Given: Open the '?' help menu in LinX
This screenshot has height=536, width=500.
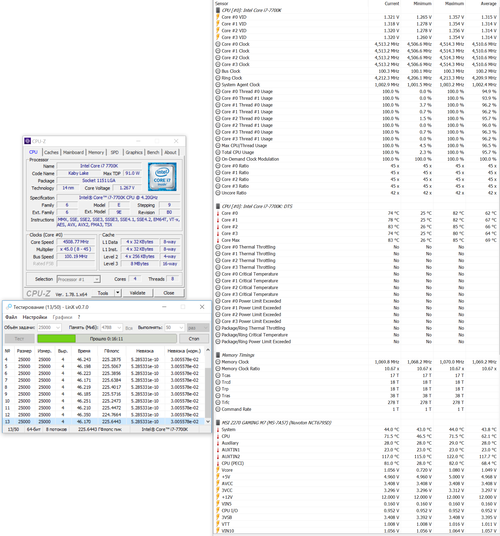Looking at the screenshot, I should pos(79,317).
